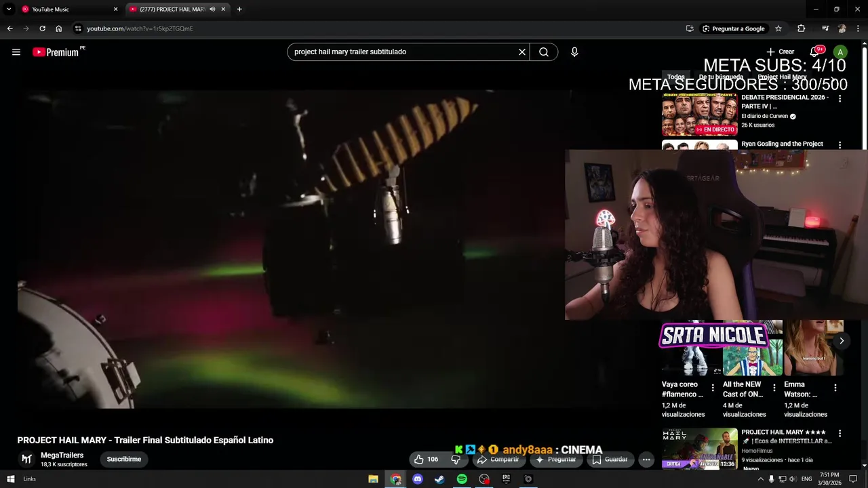Open Chrome media controls icon
Screen dimensions: 868x488
point(825,28)
